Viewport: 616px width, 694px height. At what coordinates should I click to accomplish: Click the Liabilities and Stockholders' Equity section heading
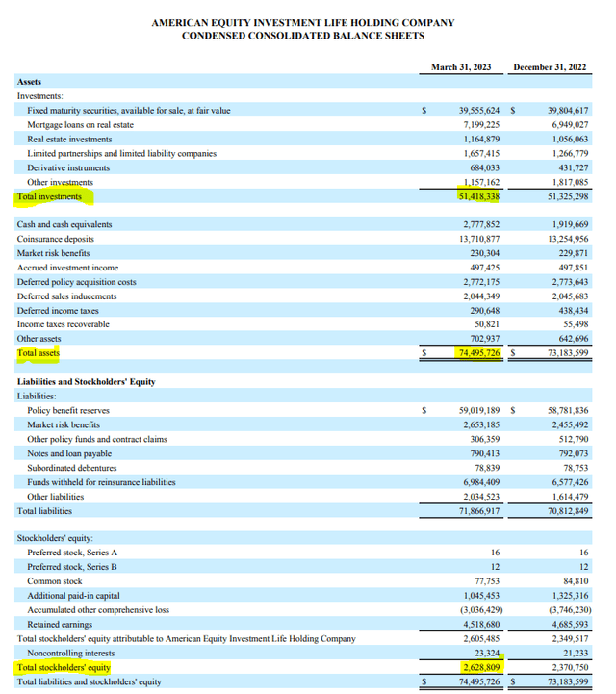(87, 382)
